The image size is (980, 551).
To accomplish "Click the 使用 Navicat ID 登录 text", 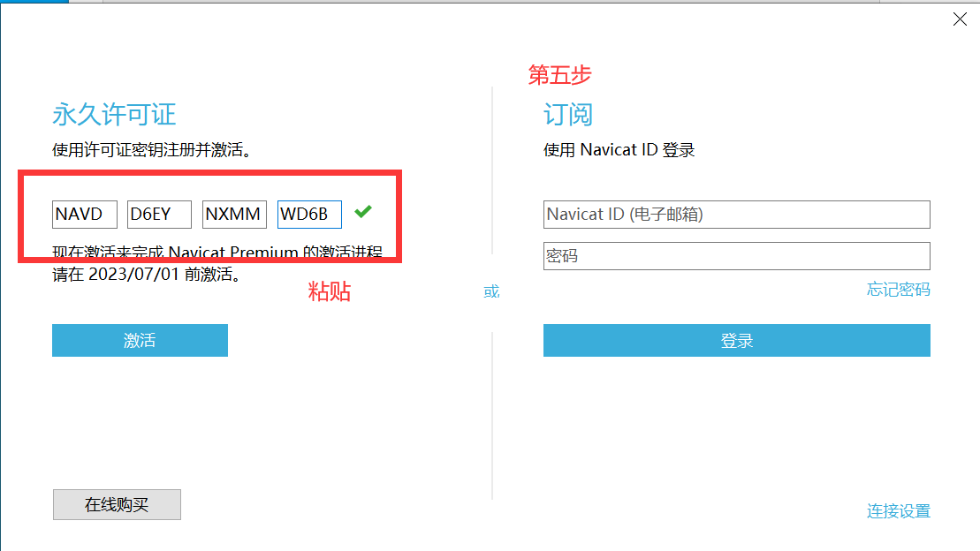I will click(x=619, y=150).
